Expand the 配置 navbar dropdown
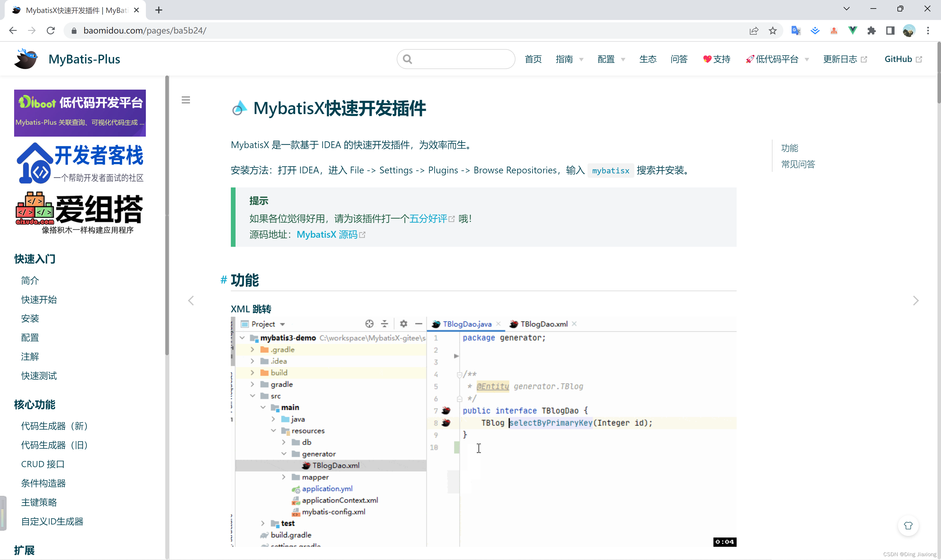 (x=611, y=59)
